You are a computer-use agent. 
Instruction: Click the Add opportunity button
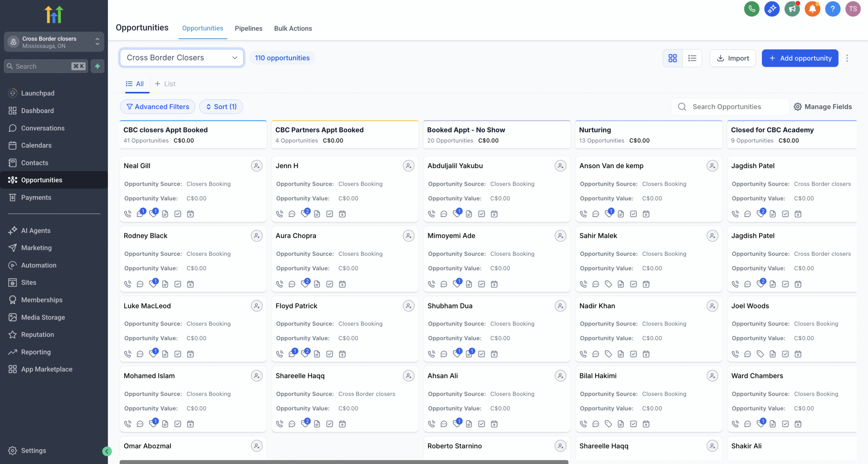point(800,58)
